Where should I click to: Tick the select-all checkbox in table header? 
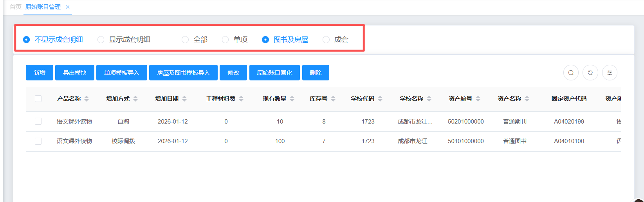pyautogui.click(x=38, y=99)
